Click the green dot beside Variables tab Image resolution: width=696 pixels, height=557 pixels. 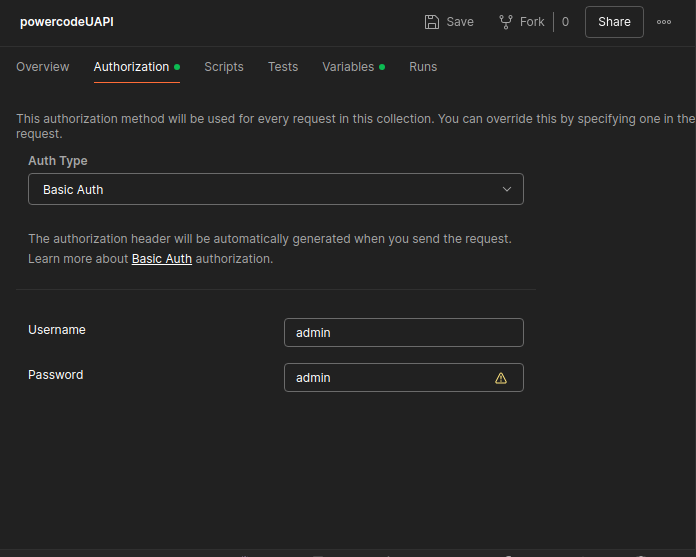pyautogui.click(x=382, y=67)
